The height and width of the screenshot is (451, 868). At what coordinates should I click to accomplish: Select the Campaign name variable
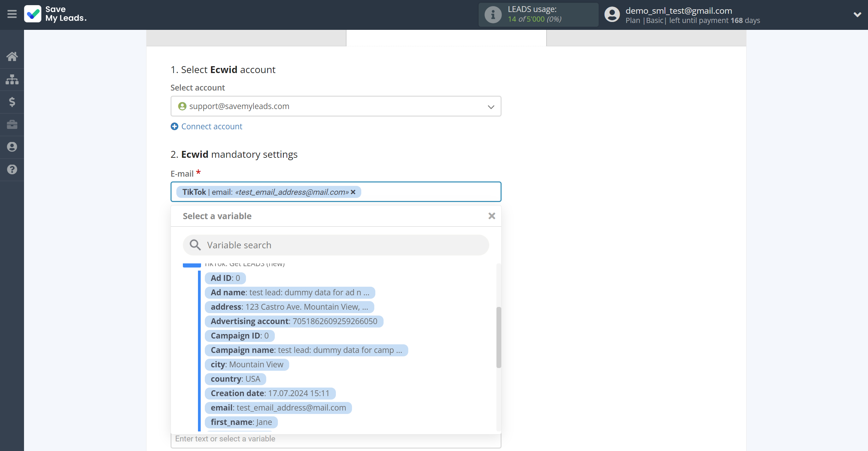click(x=306, y=350)
